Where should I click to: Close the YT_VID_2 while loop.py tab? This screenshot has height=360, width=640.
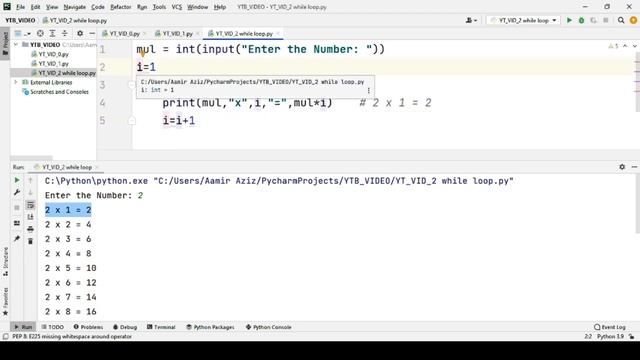pos(278,33)
